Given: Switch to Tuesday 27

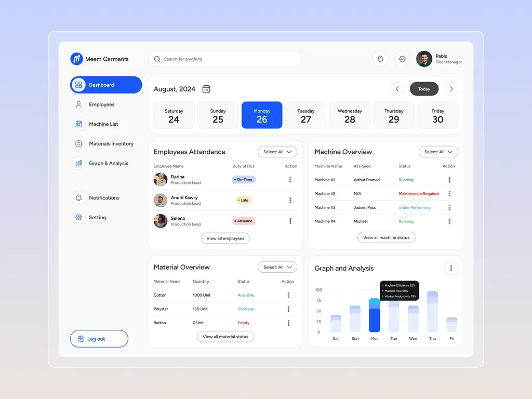Looking at the screenshot, I should click(x=305, y=115).
